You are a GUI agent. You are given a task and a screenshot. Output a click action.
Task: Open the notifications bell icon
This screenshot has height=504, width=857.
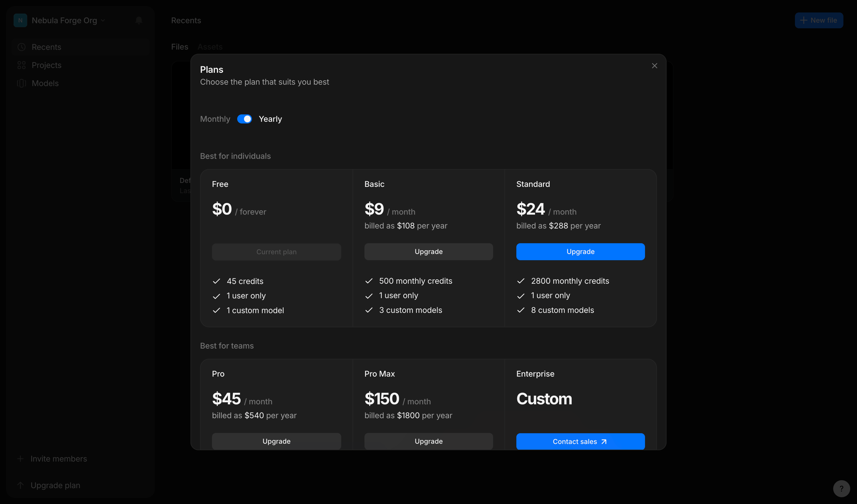point(139,20)
